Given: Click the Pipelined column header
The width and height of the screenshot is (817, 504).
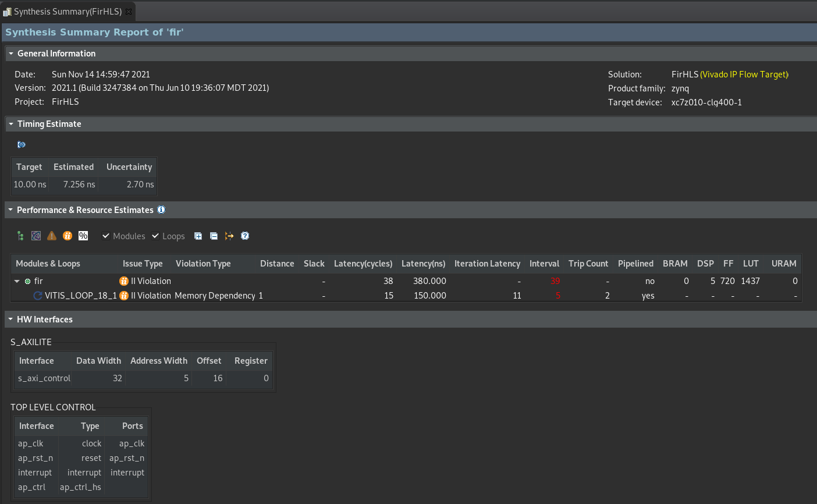Looking at the screenshot, I should click(635, 264).
